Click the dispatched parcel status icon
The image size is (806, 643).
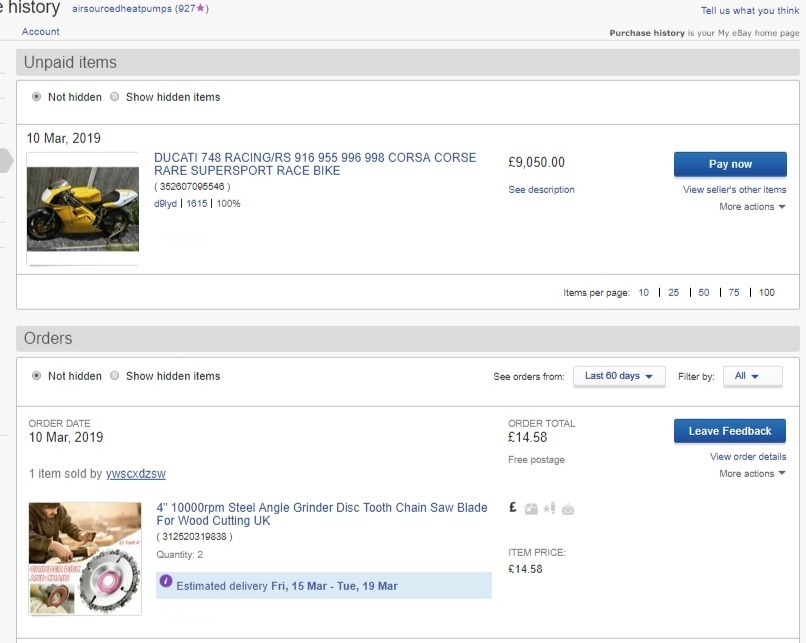531,509
